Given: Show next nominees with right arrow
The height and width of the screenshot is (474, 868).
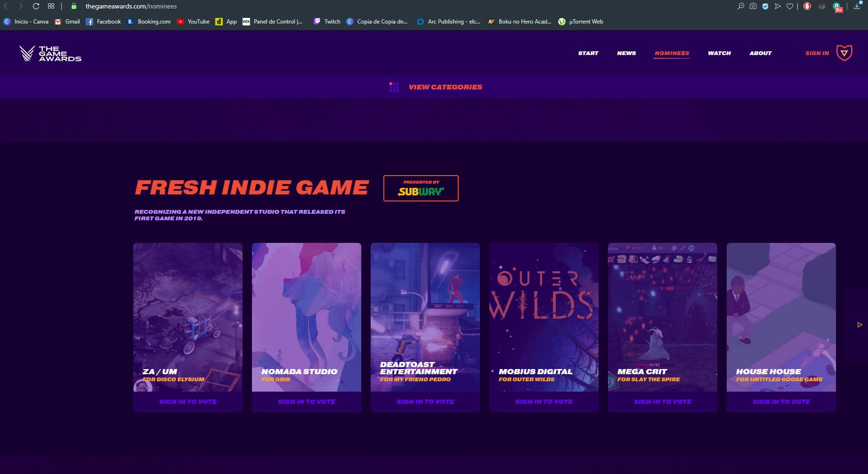Looking at the screenshot, I should point(860,325).
